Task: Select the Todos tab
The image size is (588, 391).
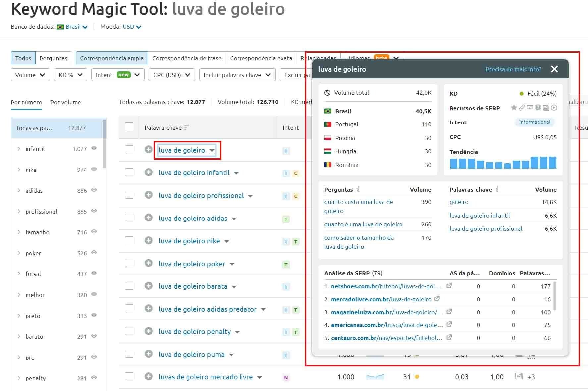Action: click(23, 58)
